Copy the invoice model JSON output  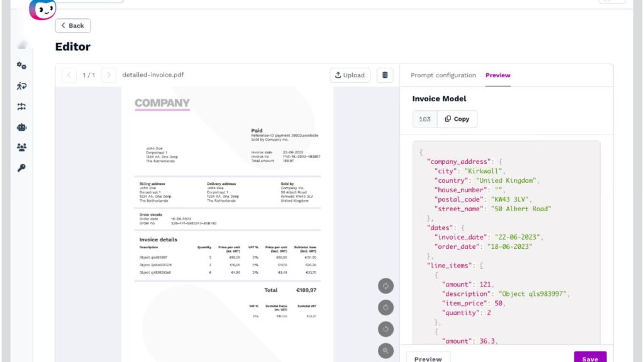(457, 119)
